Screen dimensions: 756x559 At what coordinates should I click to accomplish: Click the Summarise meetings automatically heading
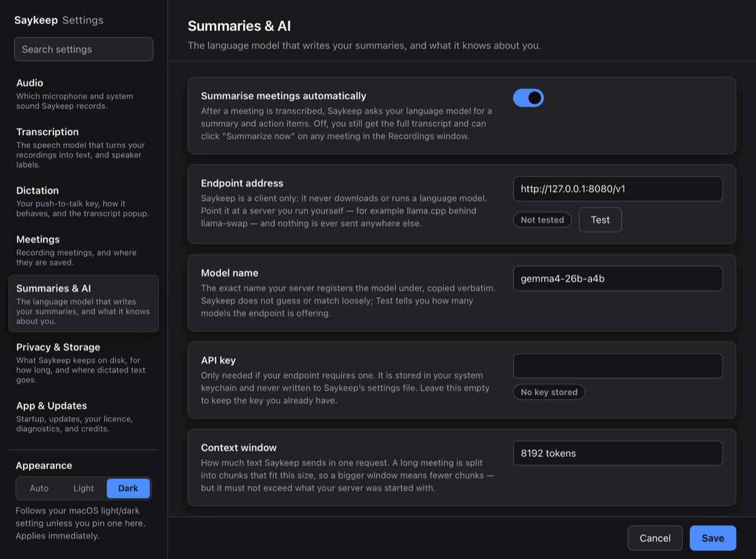point(283,96)
